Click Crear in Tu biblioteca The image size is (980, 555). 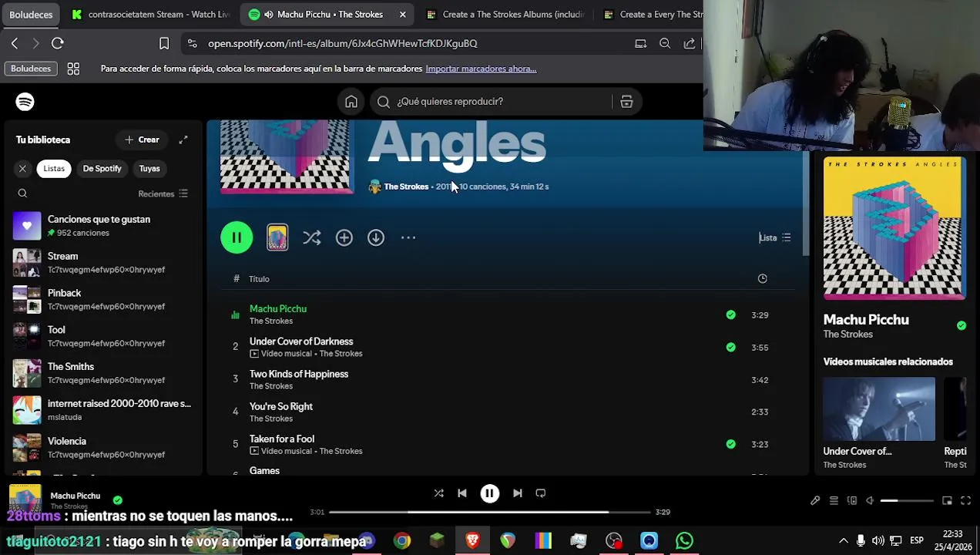(142, 140)
